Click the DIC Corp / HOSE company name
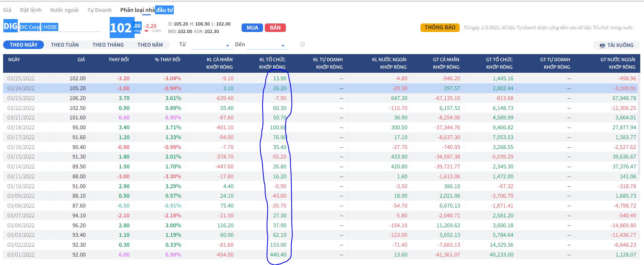644x265 pixels. [x=39, y=27]
